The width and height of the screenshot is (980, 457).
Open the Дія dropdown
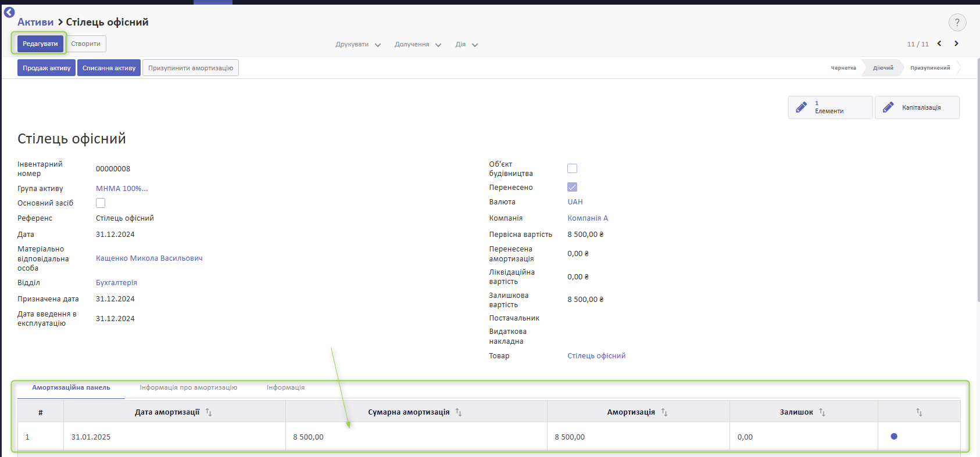[x=467, y=45]
